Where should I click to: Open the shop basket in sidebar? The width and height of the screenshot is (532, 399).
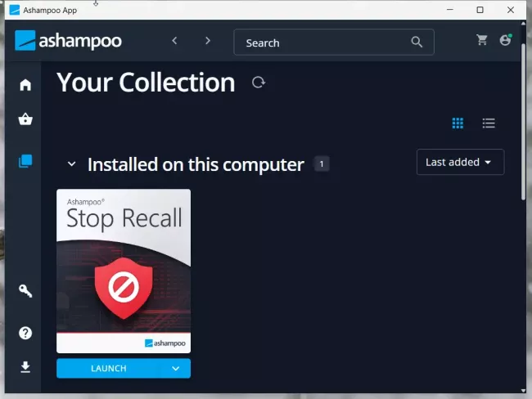[x=25, y=119]
